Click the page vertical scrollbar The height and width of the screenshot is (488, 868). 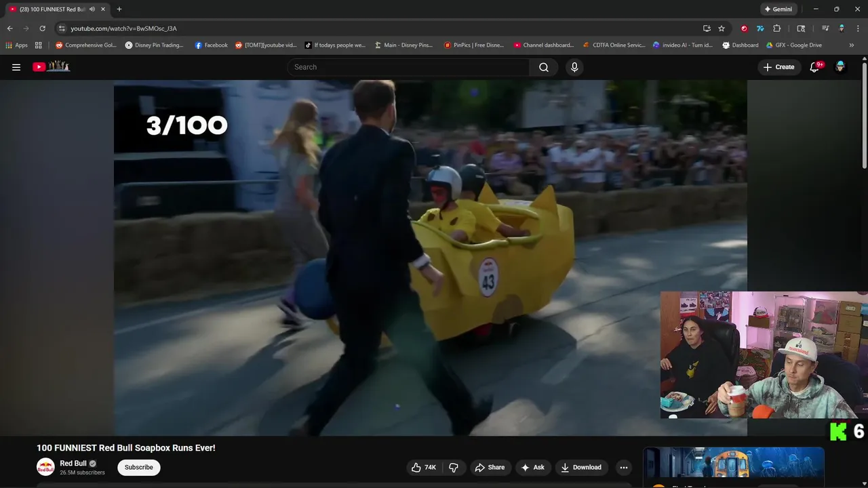[x=864, y=114]
